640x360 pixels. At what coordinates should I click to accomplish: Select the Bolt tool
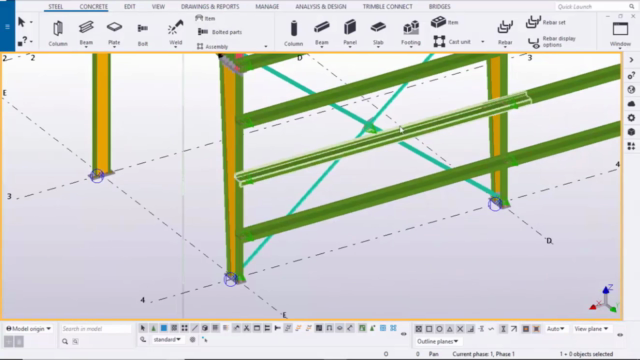143,33
